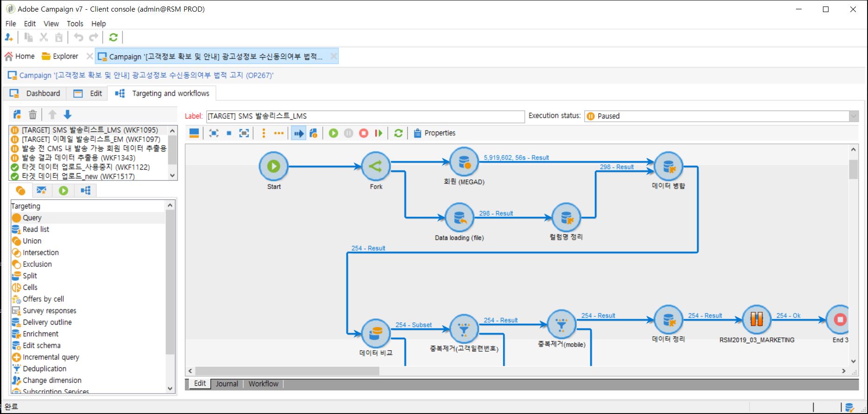Screen dimensions: 868x414
Task: Switch to the Explorer tab
Action: pos(60,56)
